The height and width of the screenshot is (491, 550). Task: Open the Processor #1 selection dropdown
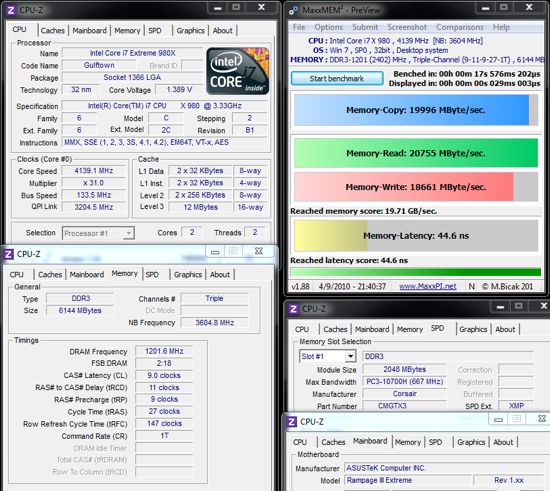(x=98, y=233)
